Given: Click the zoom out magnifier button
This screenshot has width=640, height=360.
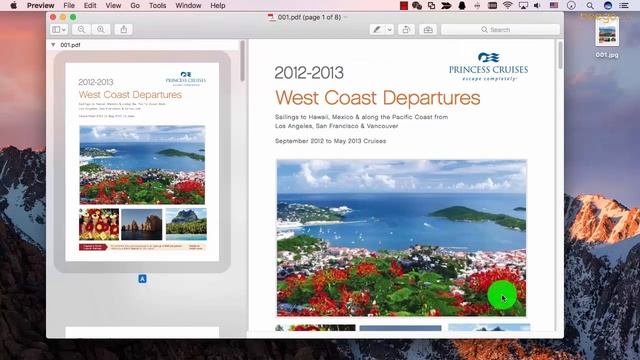Looking at the screenshot, I should pyautogui.click(x=81, y=29).
